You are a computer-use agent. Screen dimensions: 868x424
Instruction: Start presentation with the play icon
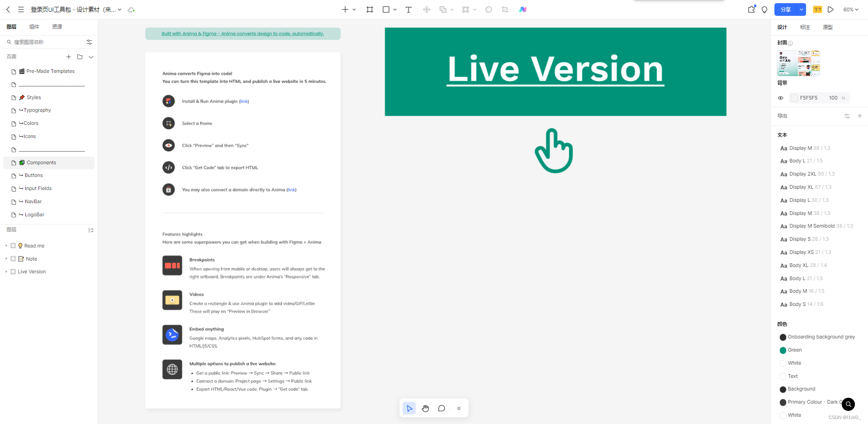[x=830, y=10]
